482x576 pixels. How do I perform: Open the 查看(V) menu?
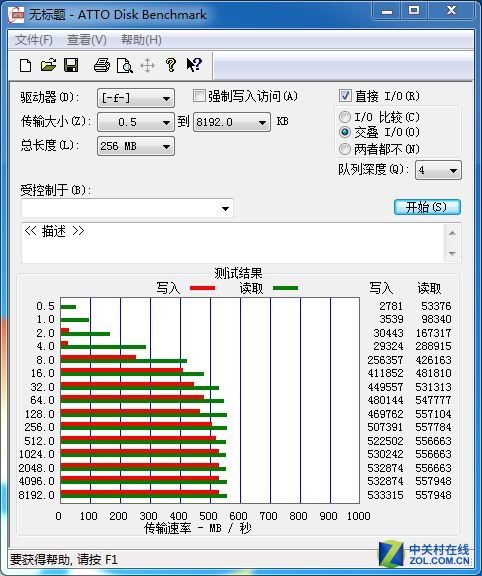pyautogui.click(x=87, y=40)
